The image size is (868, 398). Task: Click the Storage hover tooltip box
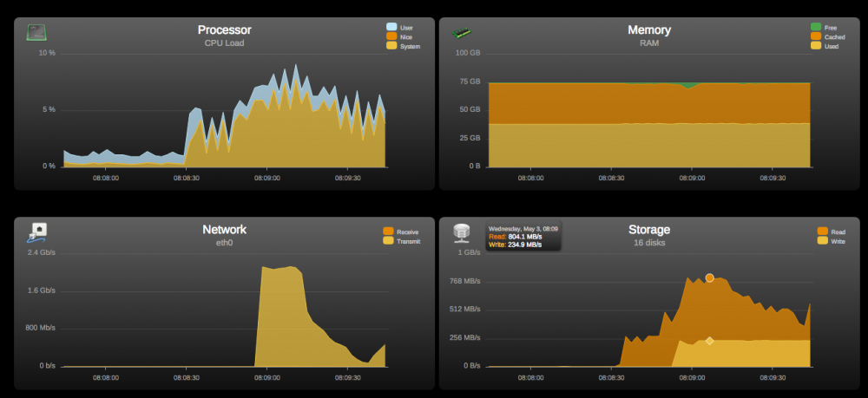tap(523, 237)
